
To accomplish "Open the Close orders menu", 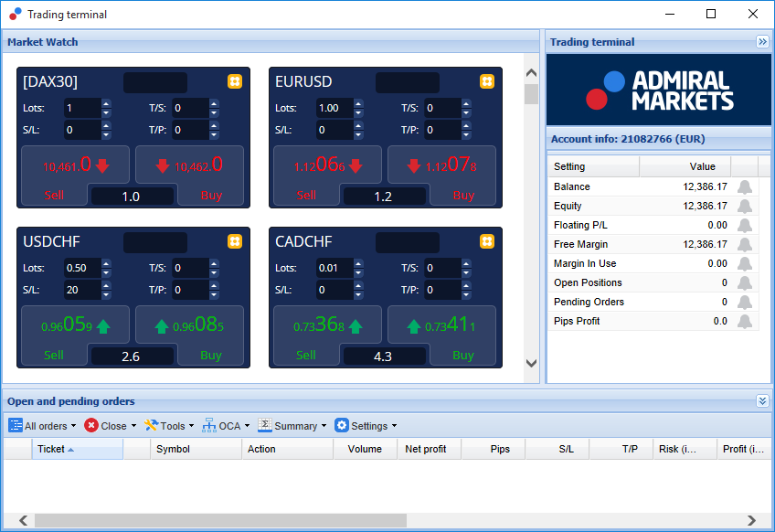I will [x=110, y=426].
